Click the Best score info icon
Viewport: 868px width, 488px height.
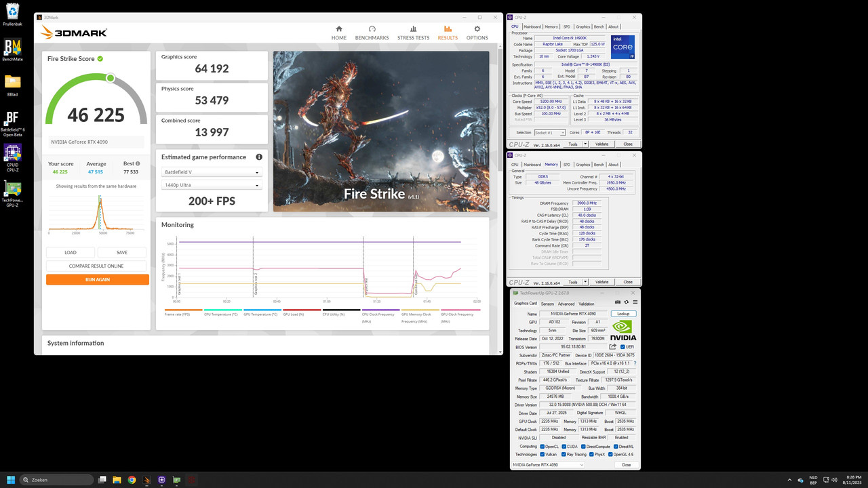pyautogui.click(x=138, y=163)
